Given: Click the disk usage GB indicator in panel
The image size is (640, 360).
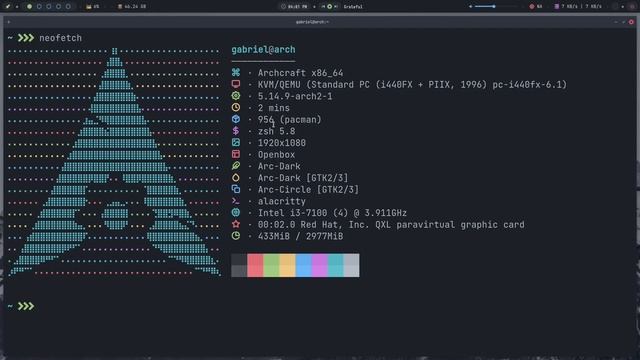Looking at the screenshot, I should click(x=132, y=7).
